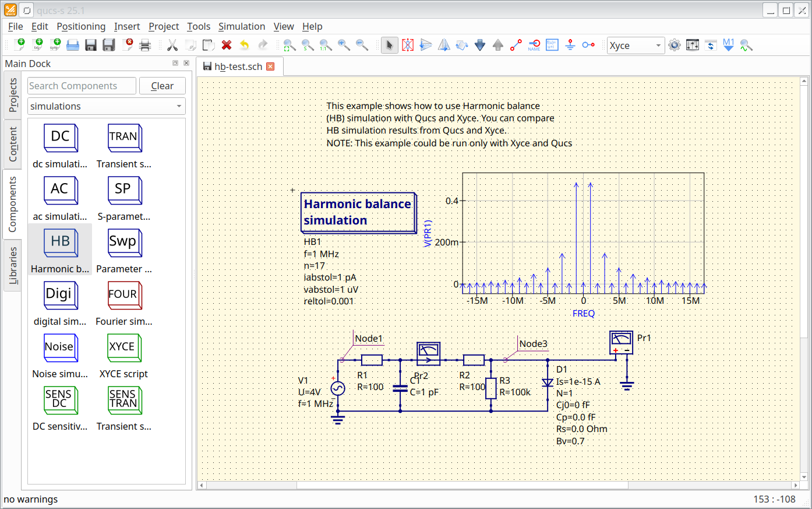Set a Marker on graph (M1 icon)
The image size is (812, 509).
click(728, 45)
